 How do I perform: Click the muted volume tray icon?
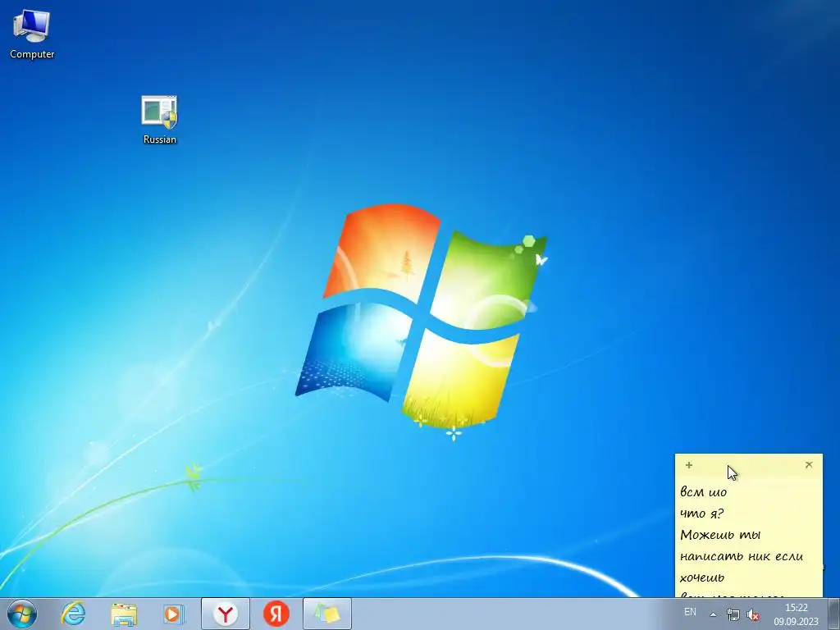(x=753, y=614)
